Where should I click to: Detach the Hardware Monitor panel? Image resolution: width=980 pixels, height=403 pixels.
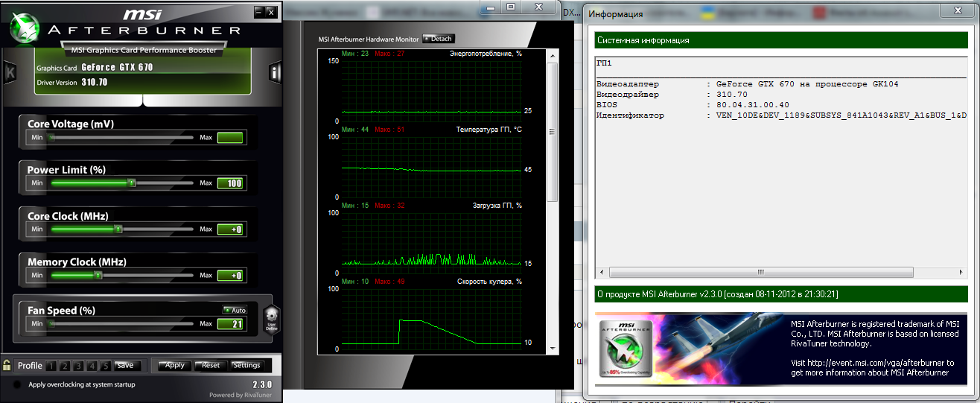[438, 39]
